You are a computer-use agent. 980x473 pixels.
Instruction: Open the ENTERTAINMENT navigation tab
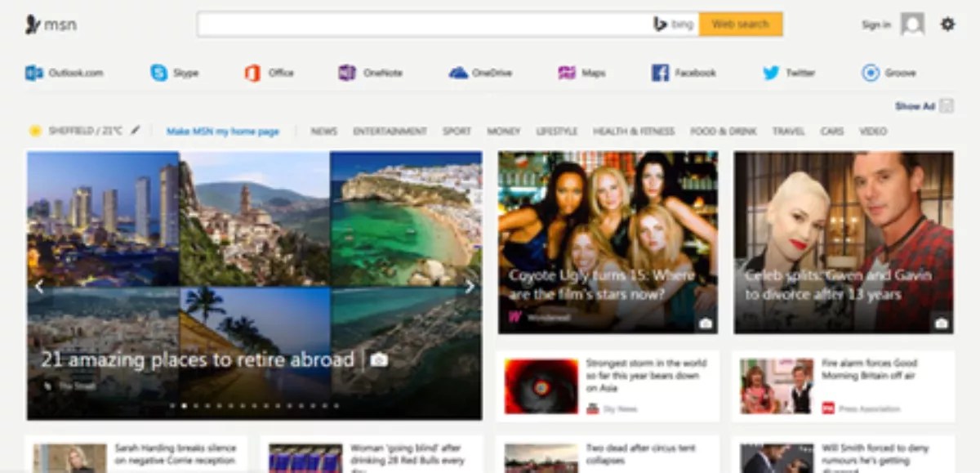(390, 131)
